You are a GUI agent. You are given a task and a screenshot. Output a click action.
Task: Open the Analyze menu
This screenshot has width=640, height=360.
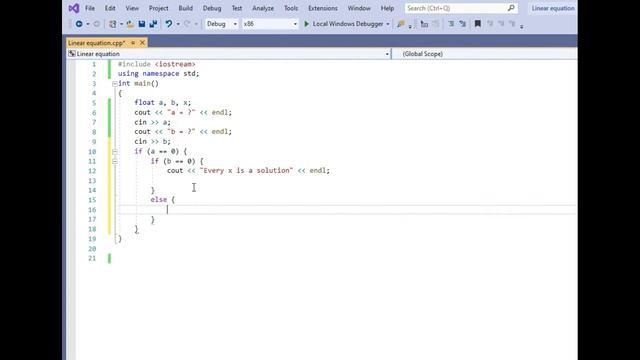[x=263, y=8]
